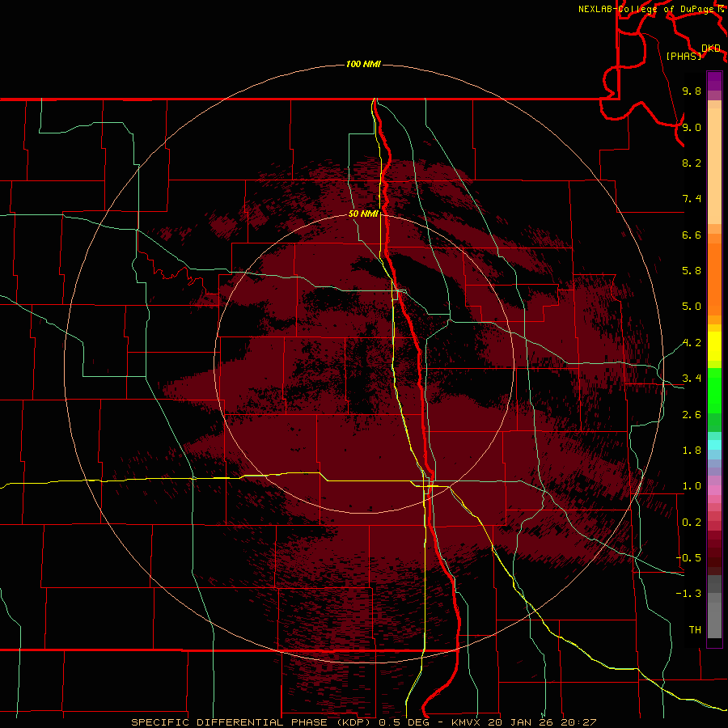Click the 1.8 scale label
This screenshot has height=728, width=728.
[x=692, y=451]
